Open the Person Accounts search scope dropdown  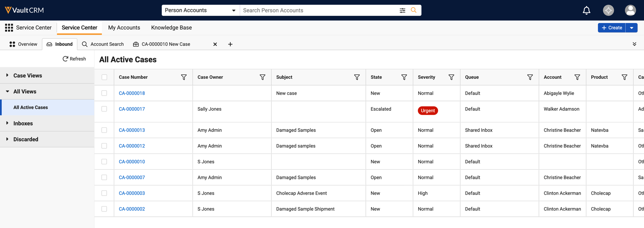click(201, 10)
